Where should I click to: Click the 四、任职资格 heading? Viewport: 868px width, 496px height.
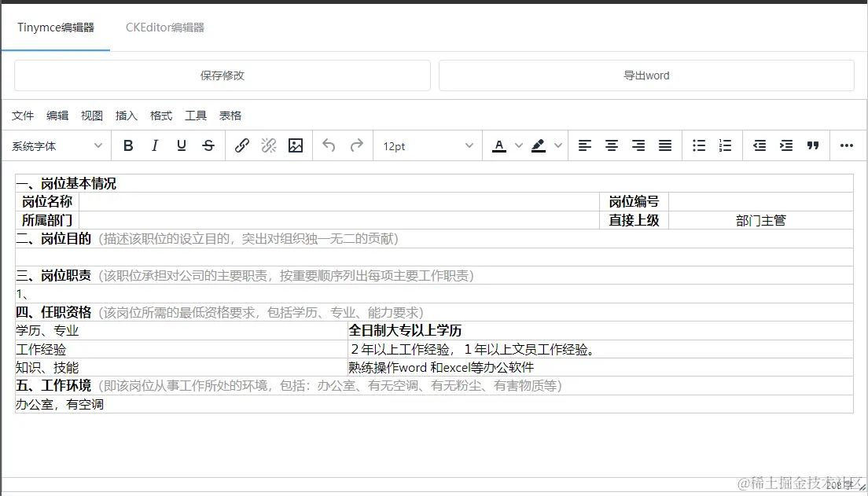tap(53, 312)
